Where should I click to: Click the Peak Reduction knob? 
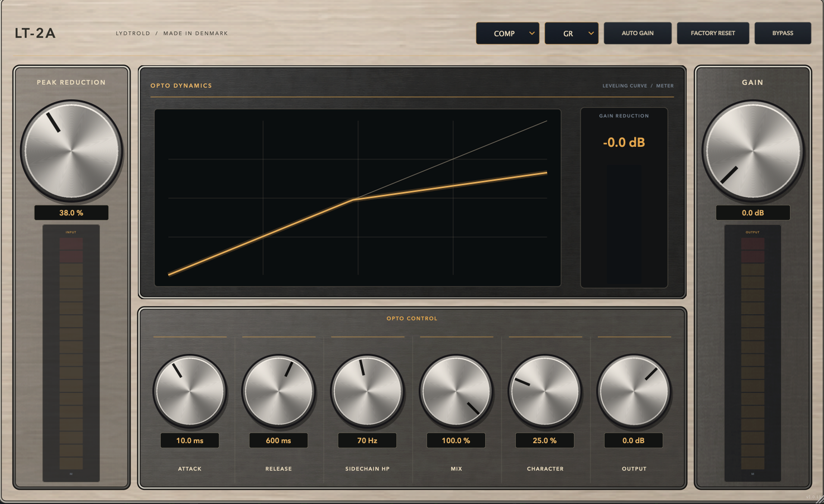[71, 151]
